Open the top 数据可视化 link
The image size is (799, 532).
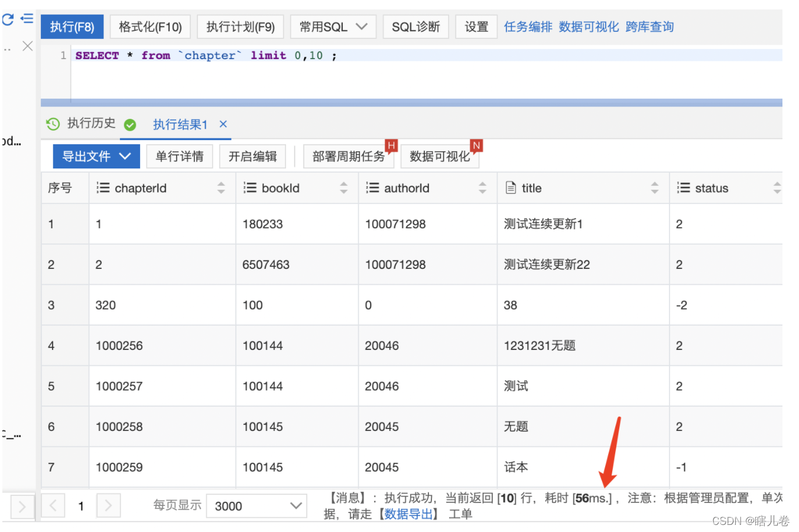tap(589, 27)
